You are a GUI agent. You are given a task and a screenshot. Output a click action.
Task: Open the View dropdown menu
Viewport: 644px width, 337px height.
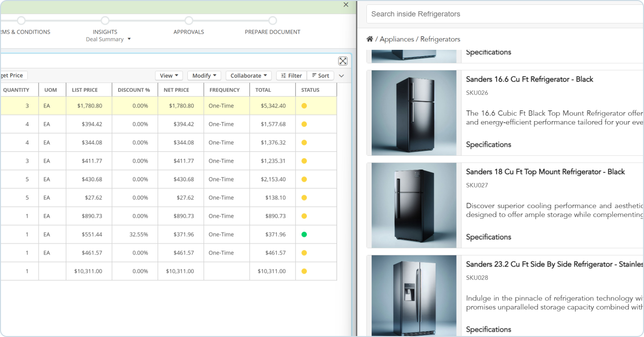(x=169, y=76)
